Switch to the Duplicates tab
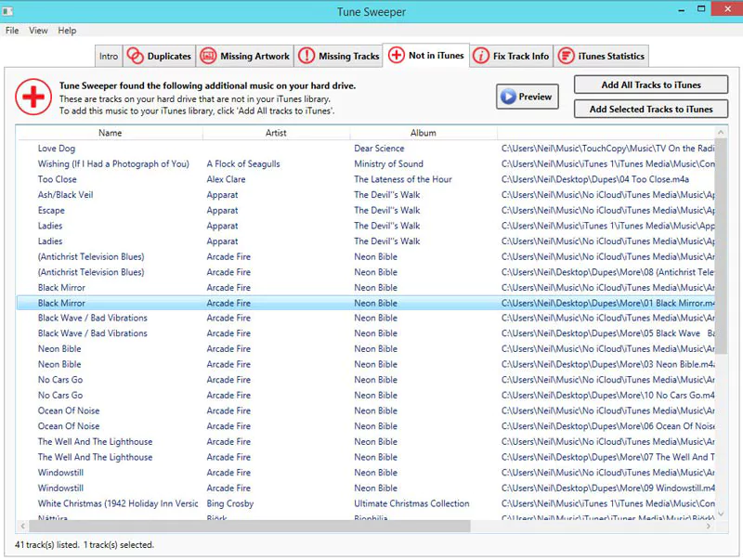Image resolution: width=743 pixels, height=560 pixels. tap(159, 56)
